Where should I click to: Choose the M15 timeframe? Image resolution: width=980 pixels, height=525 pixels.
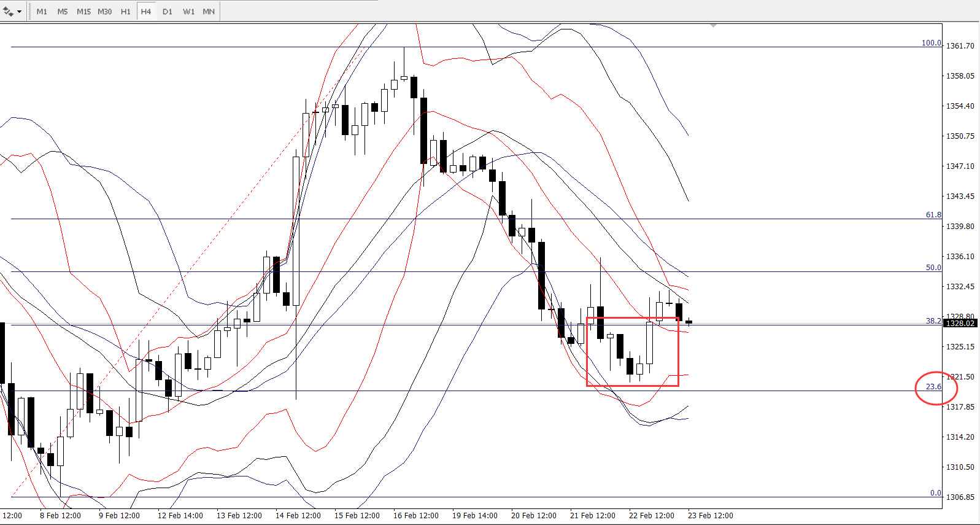[83, 12]
